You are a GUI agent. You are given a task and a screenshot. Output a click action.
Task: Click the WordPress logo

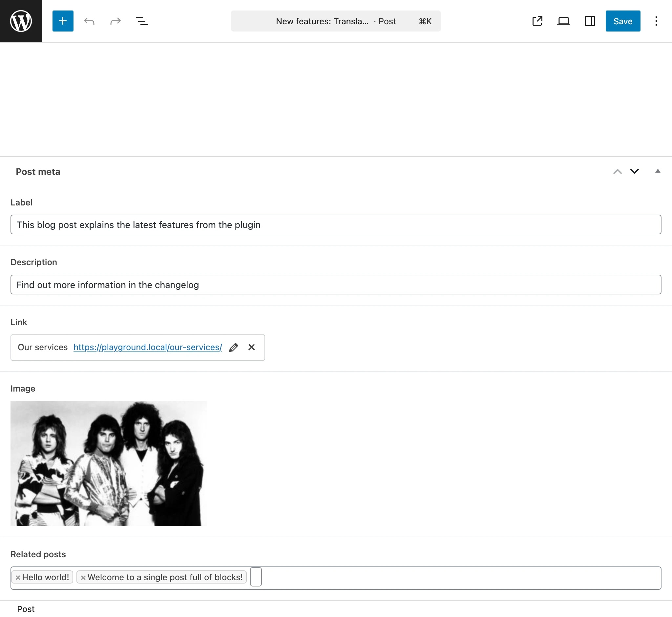pos(21,21)
